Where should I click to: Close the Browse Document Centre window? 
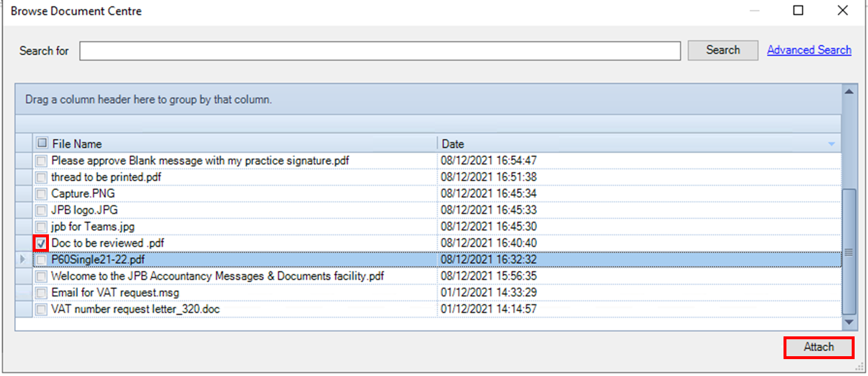(842, 10)
